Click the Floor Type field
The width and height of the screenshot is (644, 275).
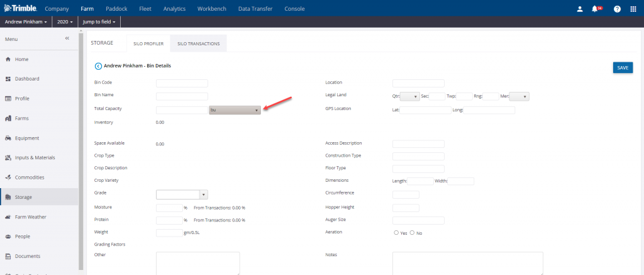coord(418,169)
